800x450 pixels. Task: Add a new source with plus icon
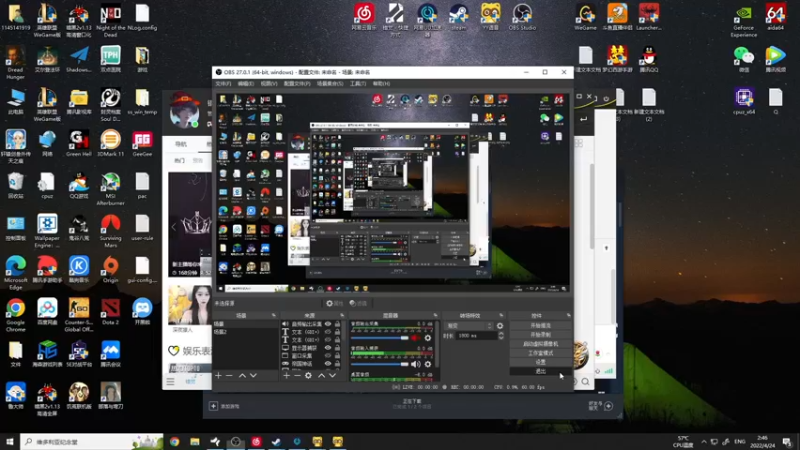(x=286, y=376)
